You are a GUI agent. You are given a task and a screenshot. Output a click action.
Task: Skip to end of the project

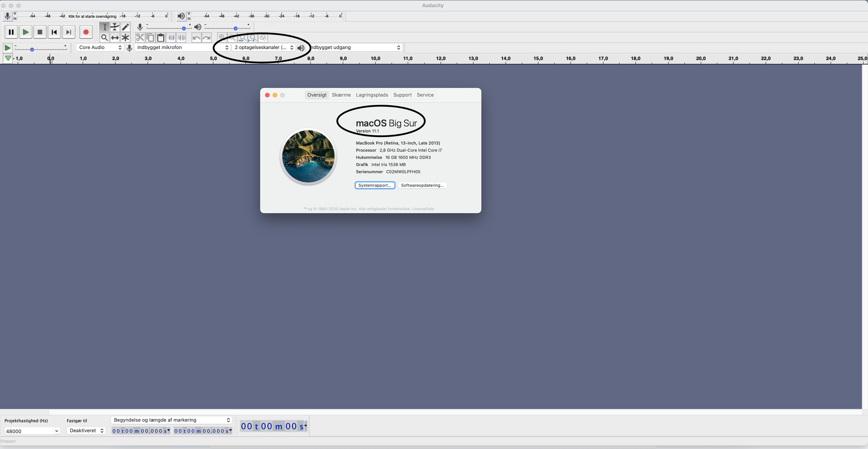[x=69, y=32]
